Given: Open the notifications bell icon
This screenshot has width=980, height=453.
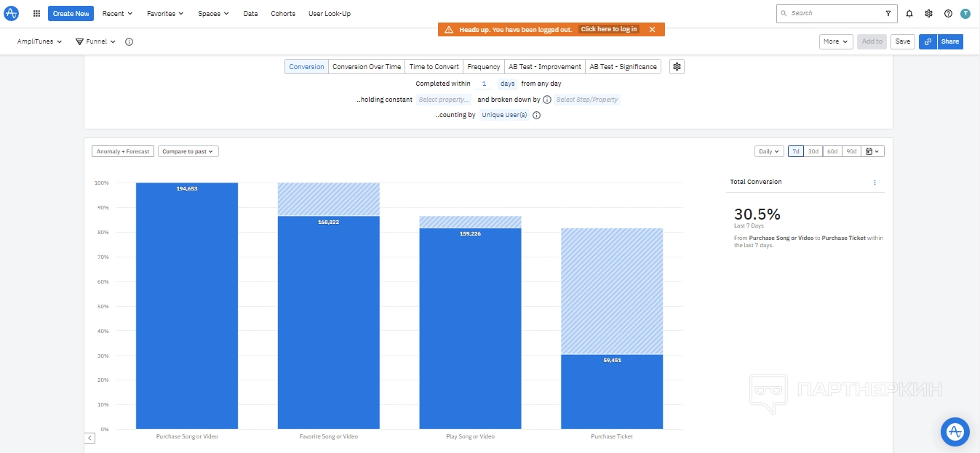Looking at the screenshot, I should (909, 13).
